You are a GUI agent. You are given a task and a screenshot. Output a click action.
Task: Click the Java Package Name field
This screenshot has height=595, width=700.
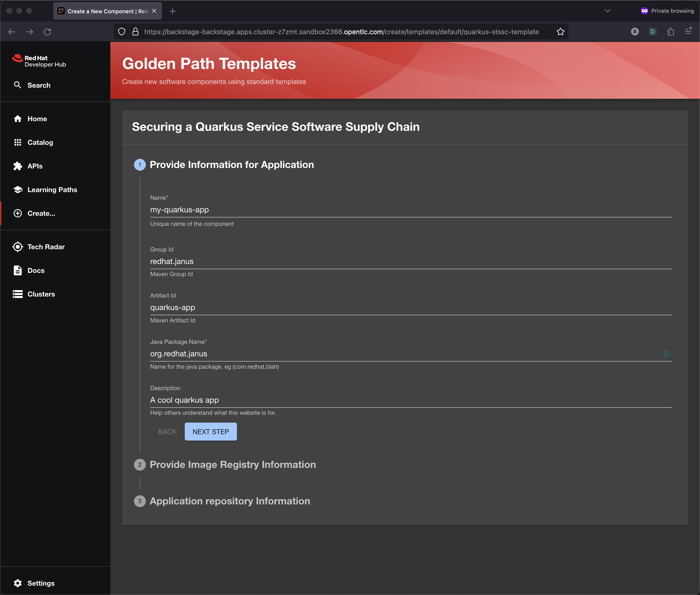click(405, 353)
